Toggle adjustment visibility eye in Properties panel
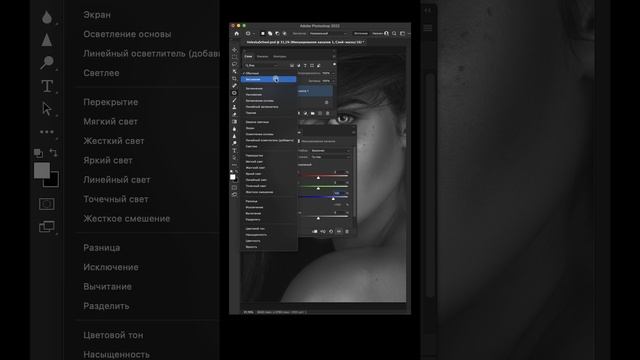This screenshot has width=640, height=360. click(x=339, y=231)
